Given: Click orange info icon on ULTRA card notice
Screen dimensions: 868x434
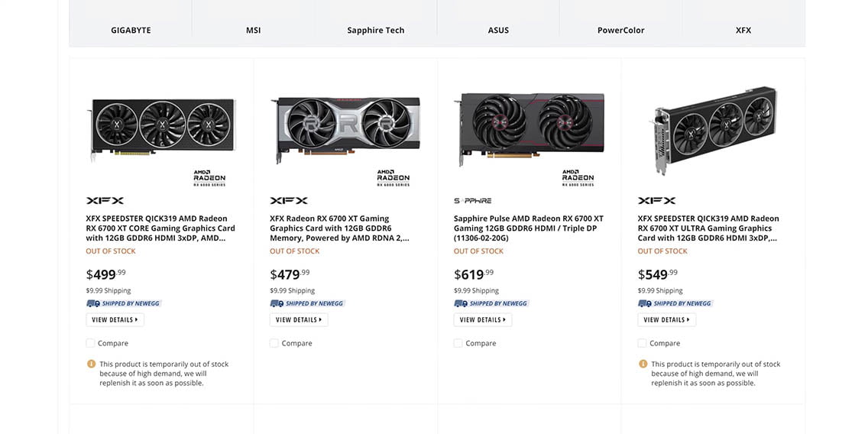Looking at the screenshot, I should tap(643, 364).
